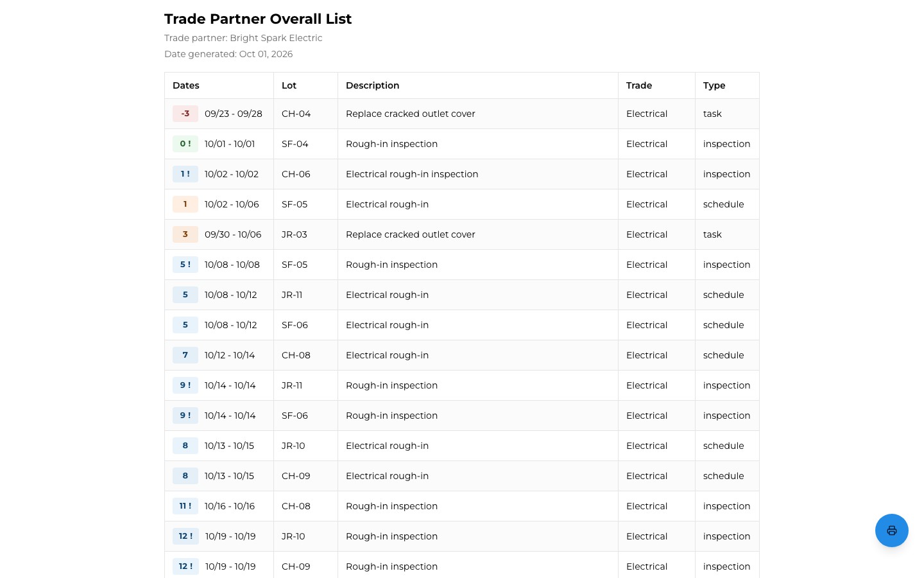
Task: Click the "Trade partner: Bright Spark Electric" line
Action: coord(243,38)
